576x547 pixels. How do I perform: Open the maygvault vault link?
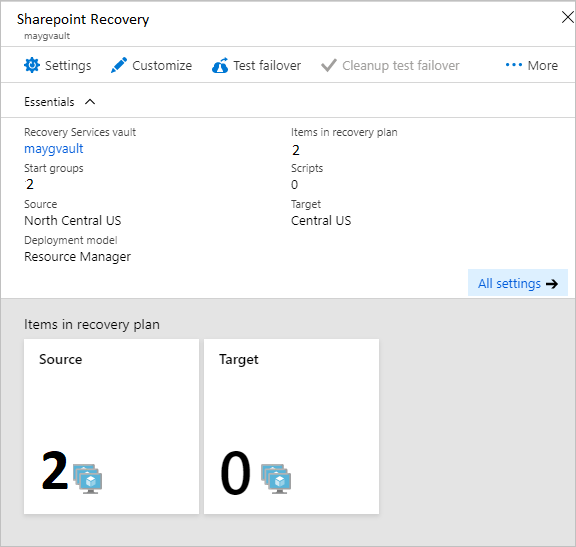[54, 149]
